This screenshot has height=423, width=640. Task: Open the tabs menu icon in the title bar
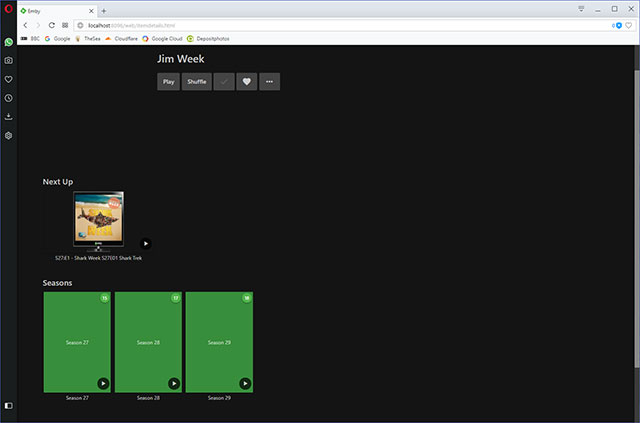click(x=581, y=9)
